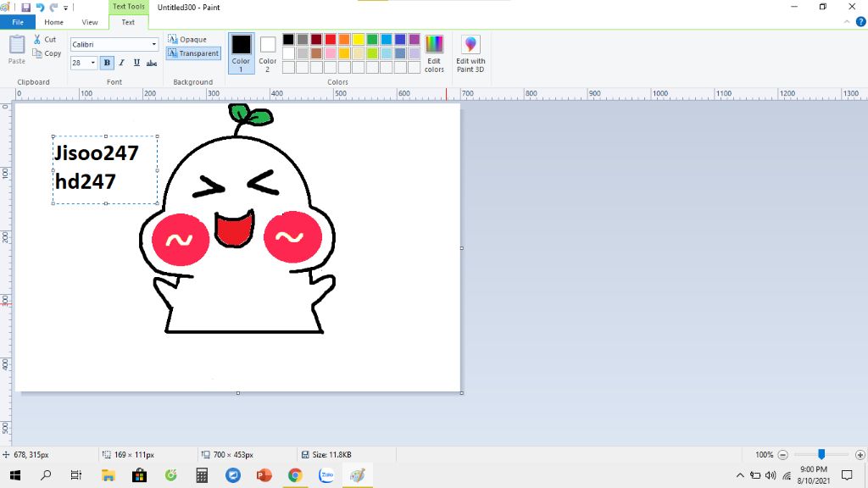Screen dimensions: 868x488
Task: Open PowerPoint from the taskbar
Action: (264, 475)
